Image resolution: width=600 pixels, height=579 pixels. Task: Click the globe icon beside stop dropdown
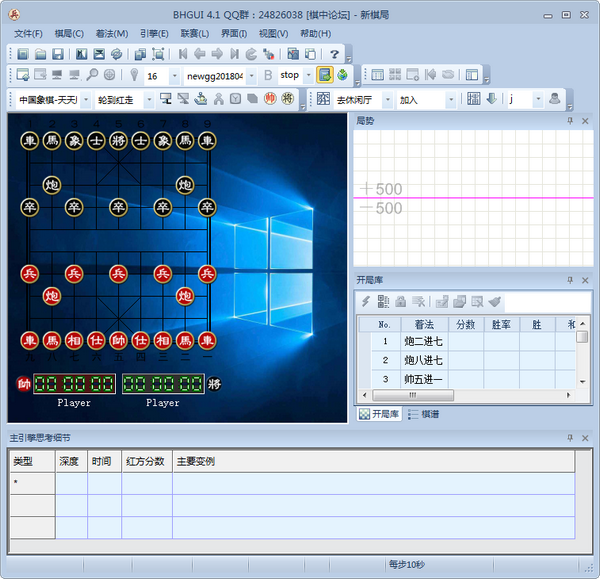pos(343,76)
